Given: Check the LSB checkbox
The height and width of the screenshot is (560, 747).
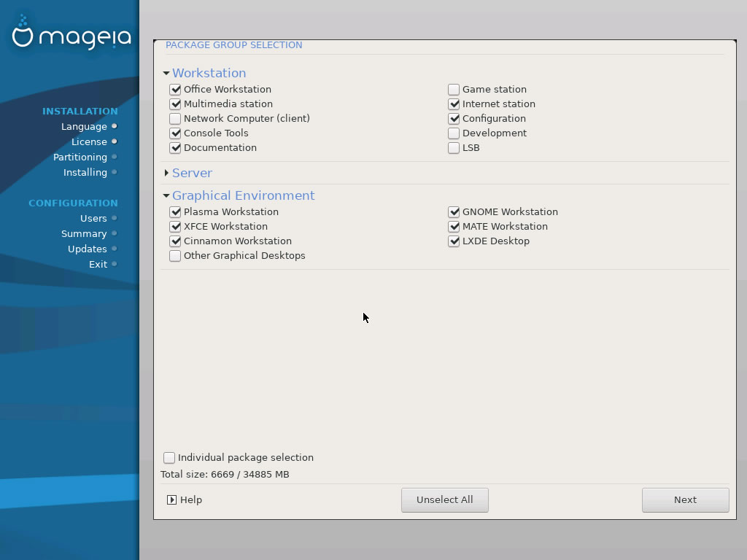Looking at the screenshot, I should 454,147.
